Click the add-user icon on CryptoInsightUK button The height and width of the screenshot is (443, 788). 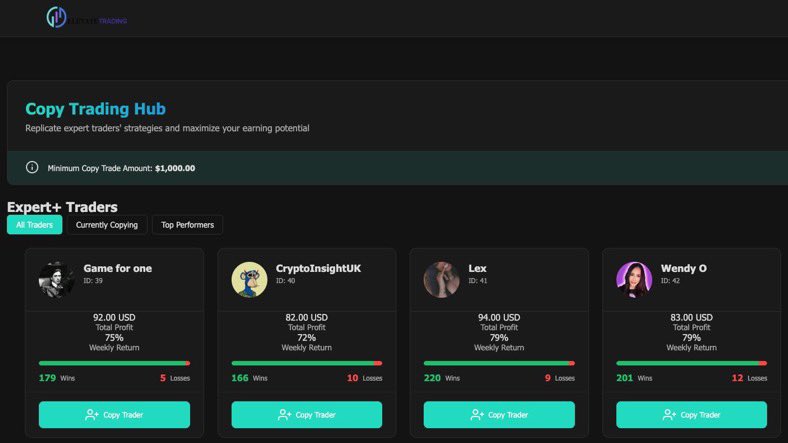click(x=284, y=414)
